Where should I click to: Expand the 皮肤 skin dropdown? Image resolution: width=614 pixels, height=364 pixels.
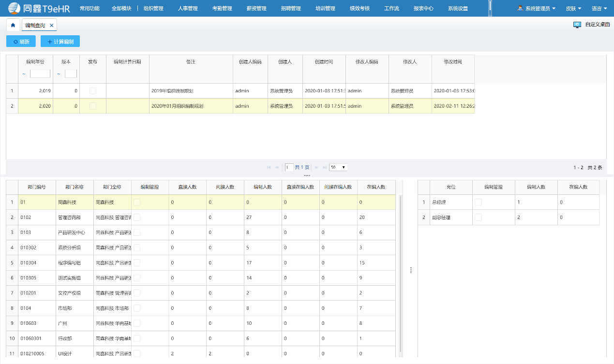(573, 8)
